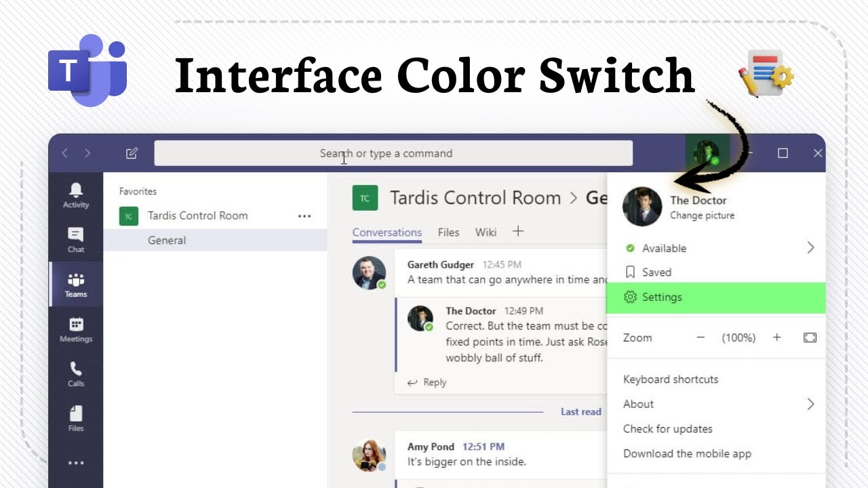Open Files in the left sidebar
The width and height of the screenshot is (868, 488).
76,419
